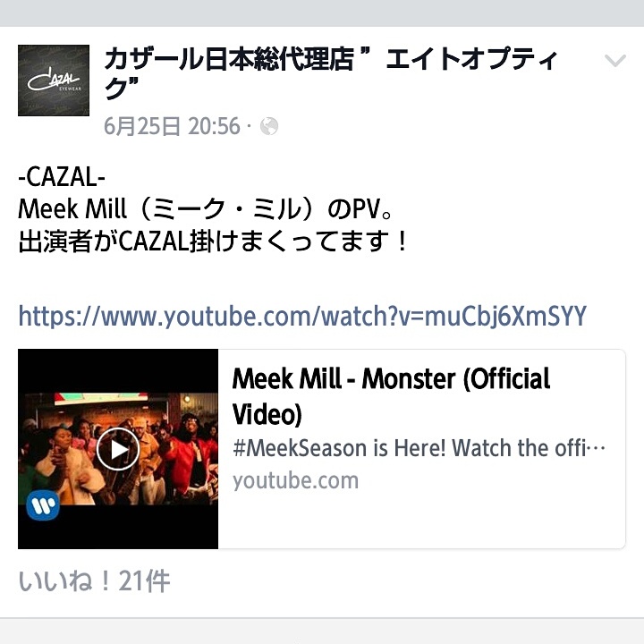Play the Meek Mill Monster video
The width and height of the screenshot is (644, 644).
coord(118,449)
